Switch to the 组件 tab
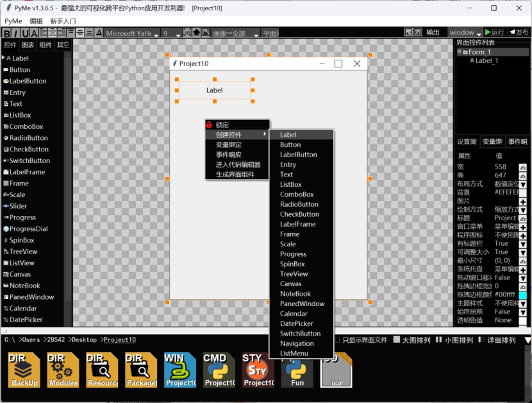Image resolution: width=532 pixels, height=403 pixels. pos(46,45)
